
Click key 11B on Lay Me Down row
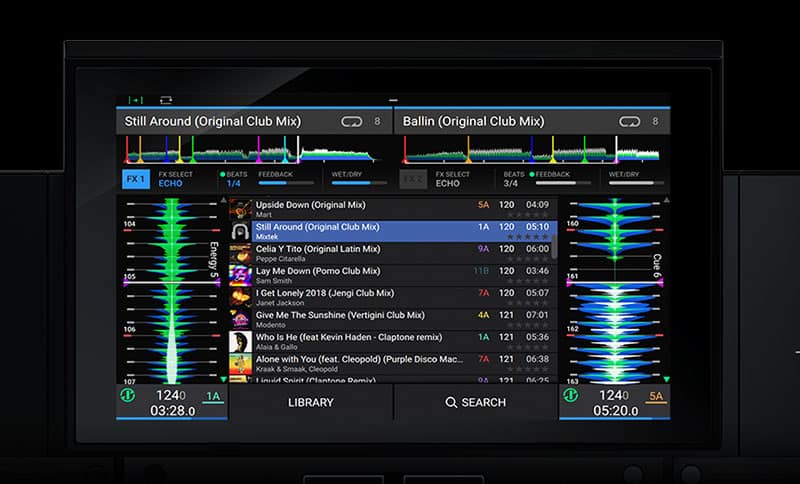pyautogui.click(x=481, y=271)
